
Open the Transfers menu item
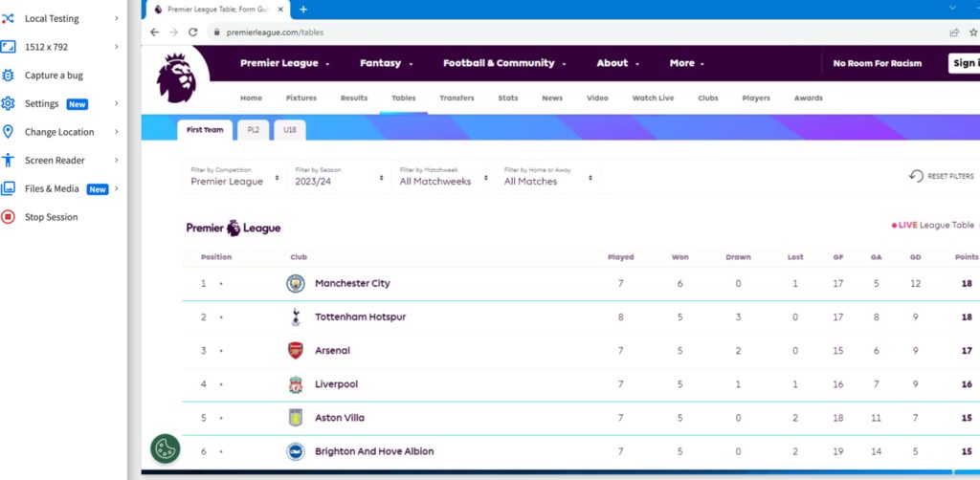[x=457, y=98]
